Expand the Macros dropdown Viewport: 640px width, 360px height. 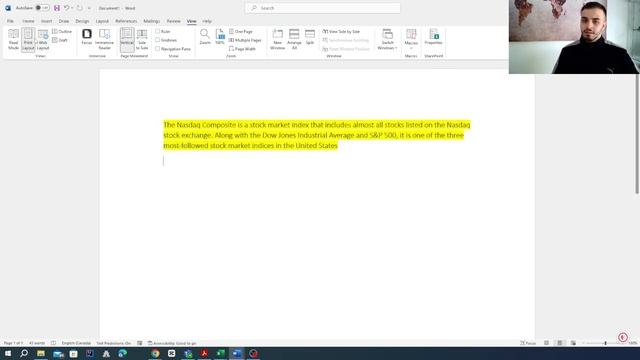[x=411, y=40]
